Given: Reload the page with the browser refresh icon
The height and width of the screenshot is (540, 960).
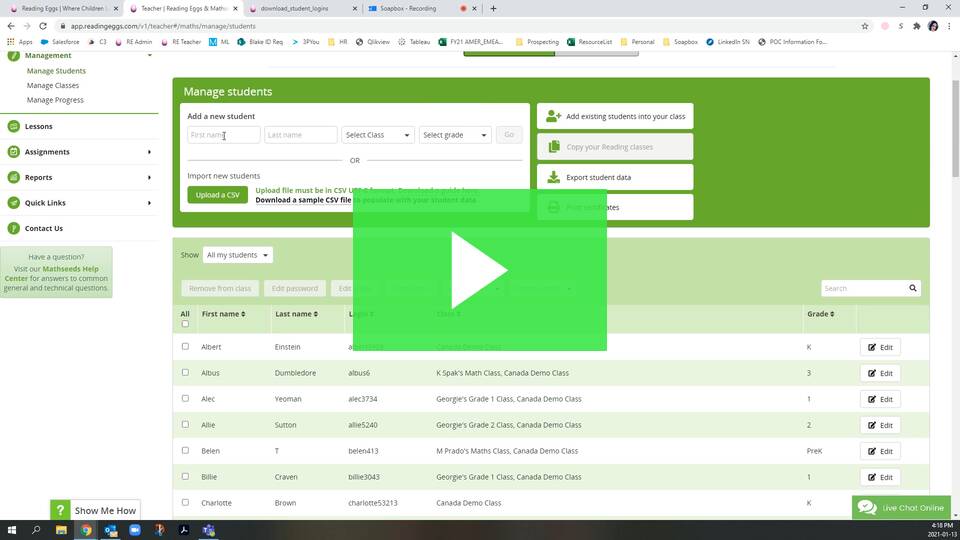Looking at the screenshot, I should point(43,26).
